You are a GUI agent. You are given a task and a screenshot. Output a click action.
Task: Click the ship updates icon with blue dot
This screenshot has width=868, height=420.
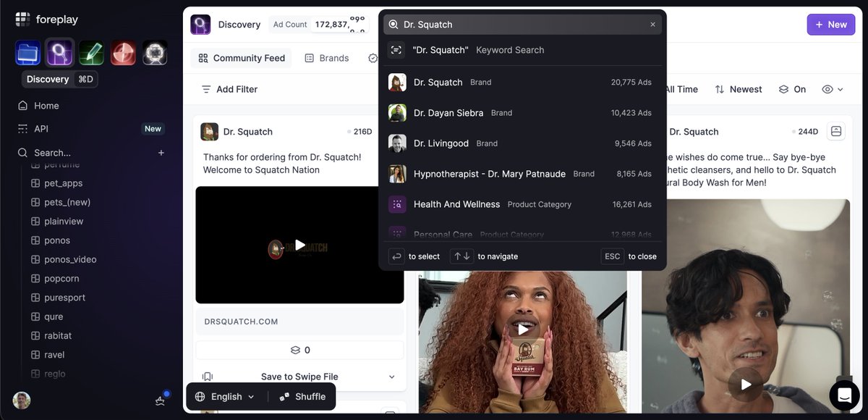coord(161,400)
